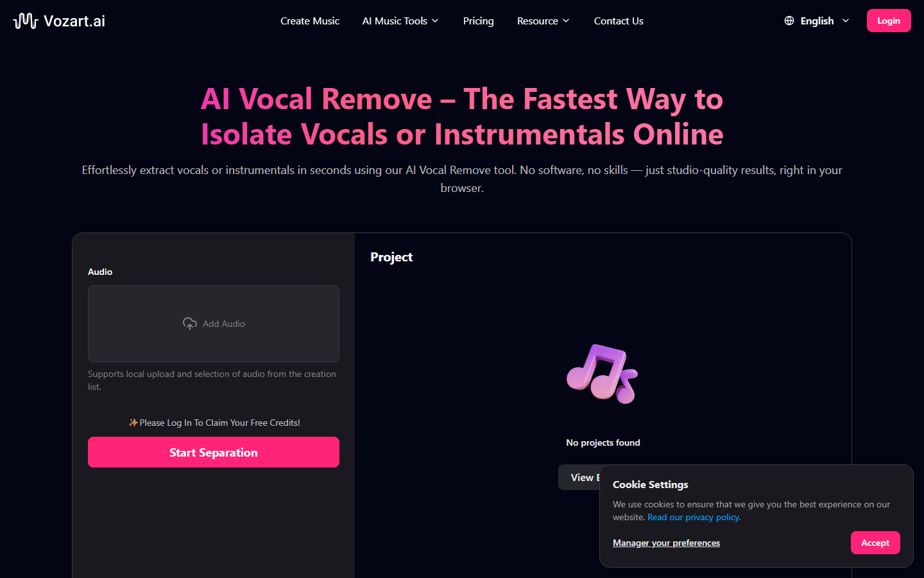Click the partially hidden View button
Screen dimensions: 924x578
tap(581, 477)
